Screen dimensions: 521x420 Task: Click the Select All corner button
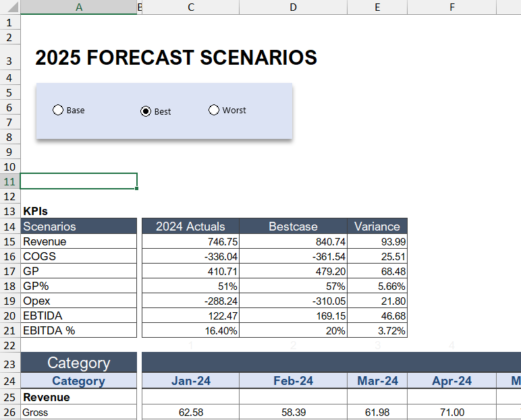click(9, 7)
